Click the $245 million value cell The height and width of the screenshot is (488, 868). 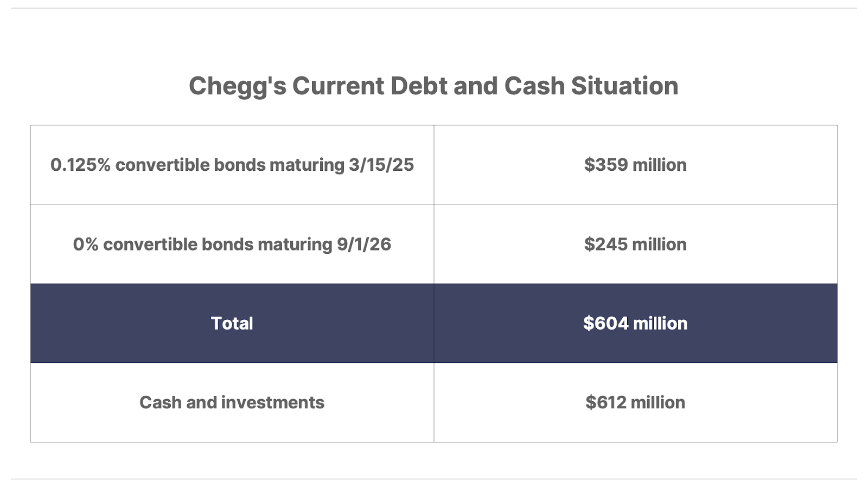point(635,245)
